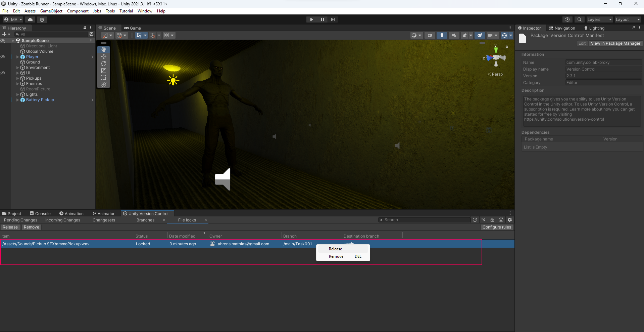Screen dimensions: 644x332
Task: Open Version Control settings gear icon
Action: 510,220
